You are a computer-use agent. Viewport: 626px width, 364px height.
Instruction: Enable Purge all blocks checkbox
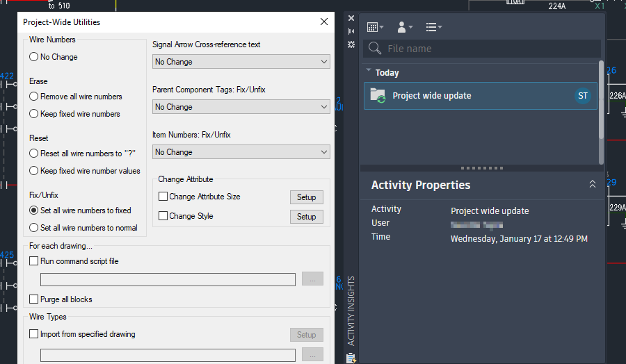[x=34, y=299]
